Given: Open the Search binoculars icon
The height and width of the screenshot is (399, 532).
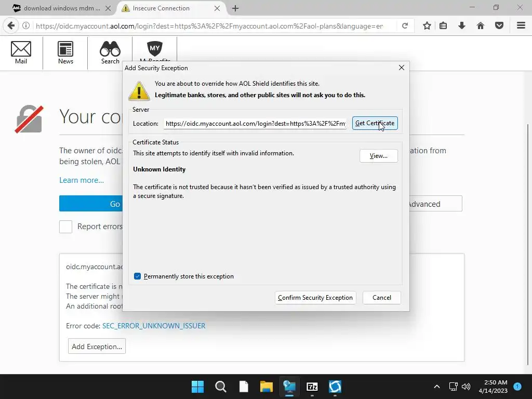Looking at the screenshot, I should tap(110, 52).
